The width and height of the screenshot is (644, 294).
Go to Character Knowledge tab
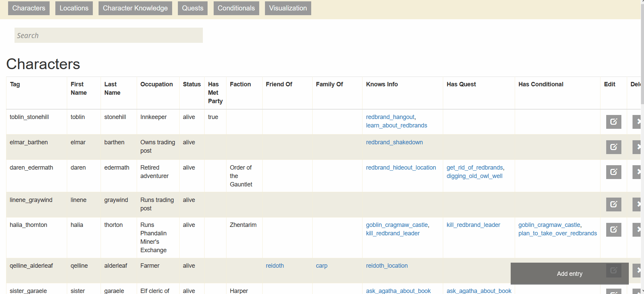pos(135,8)
